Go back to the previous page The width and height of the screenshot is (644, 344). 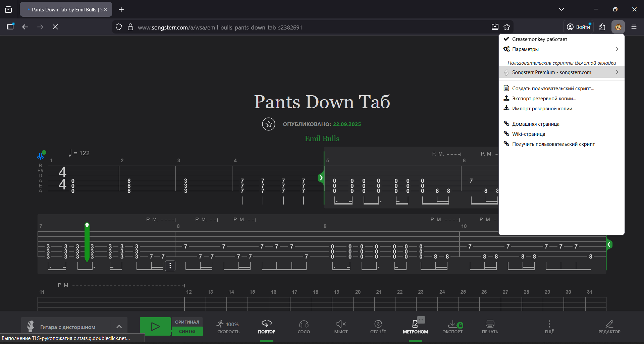point(25,27)
